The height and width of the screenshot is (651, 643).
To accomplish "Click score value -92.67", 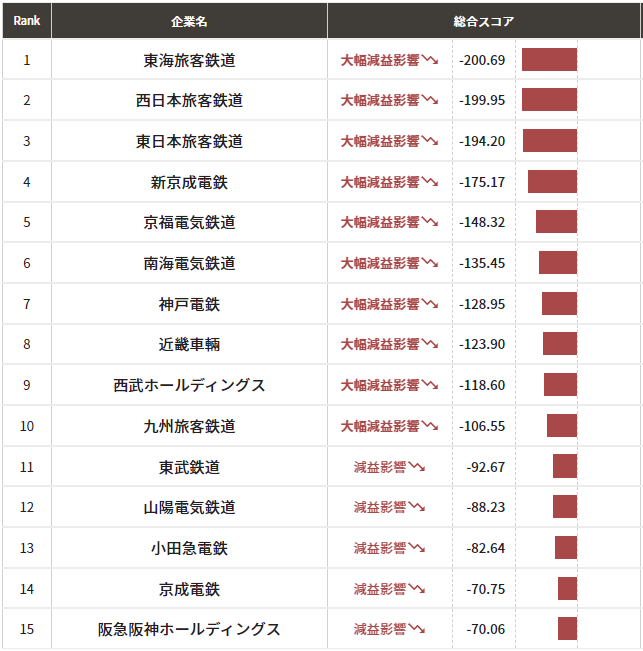I will coord(486,467).
